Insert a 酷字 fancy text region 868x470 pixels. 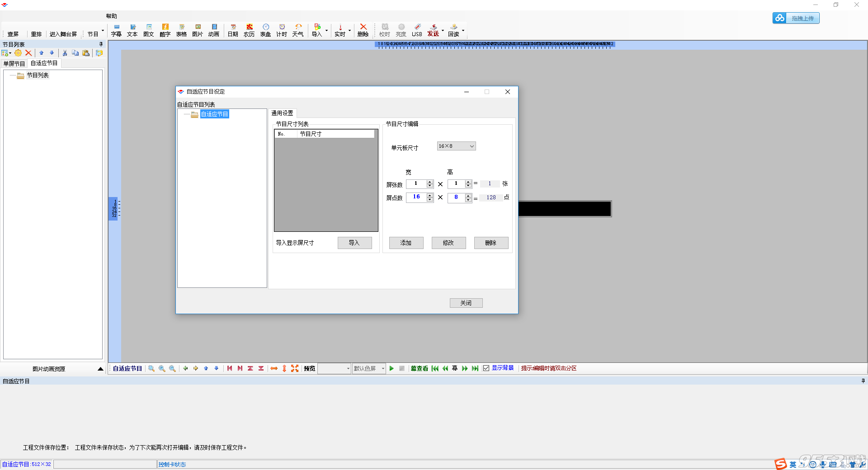[x=165, y=30]
